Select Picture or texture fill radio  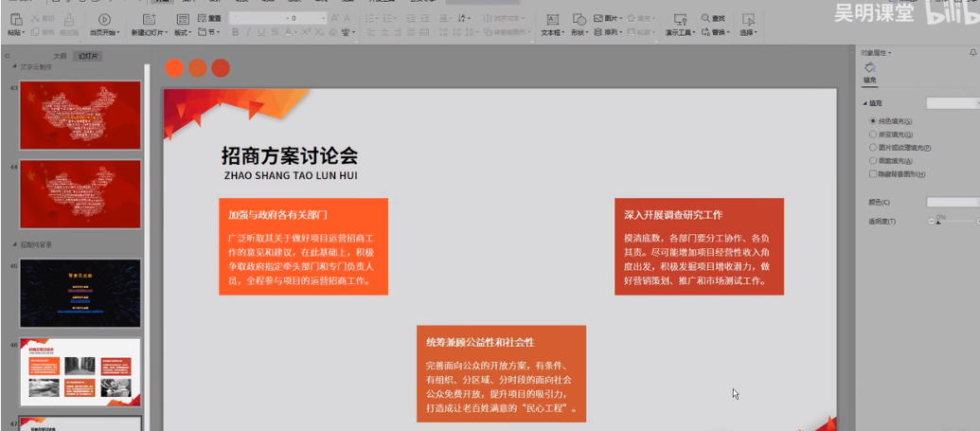873,148
